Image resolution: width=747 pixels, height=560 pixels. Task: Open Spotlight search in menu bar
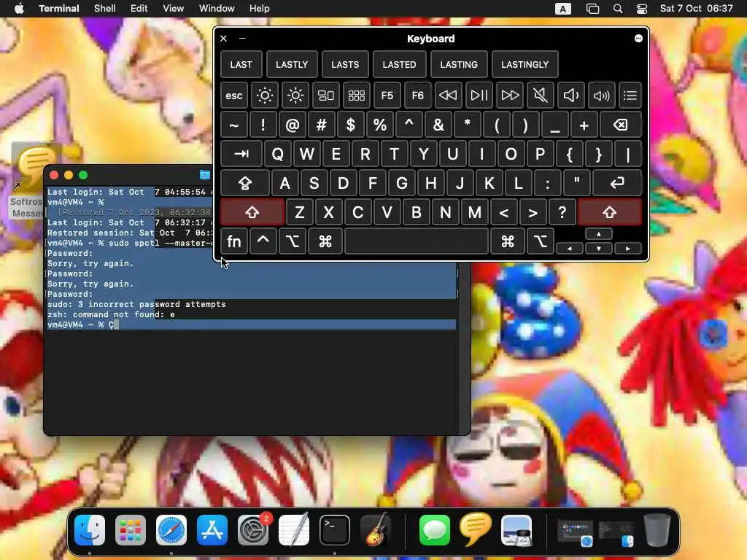point(617,9)
